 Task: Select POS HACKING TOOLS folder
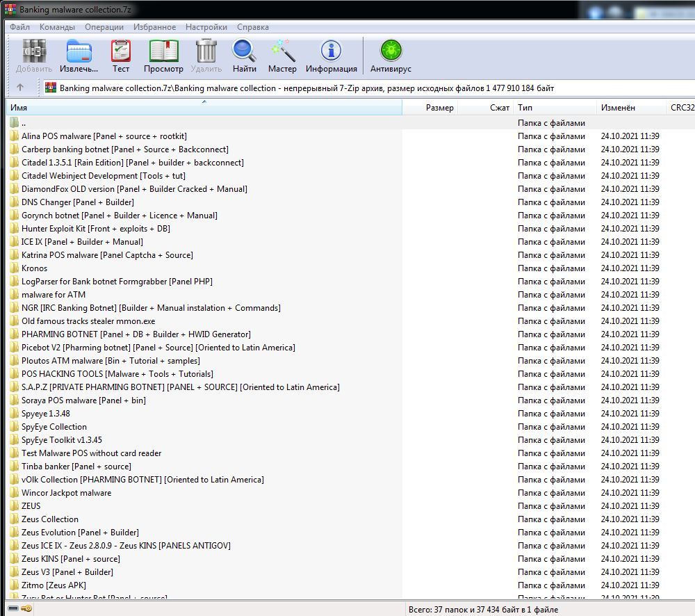click(117, 374)
